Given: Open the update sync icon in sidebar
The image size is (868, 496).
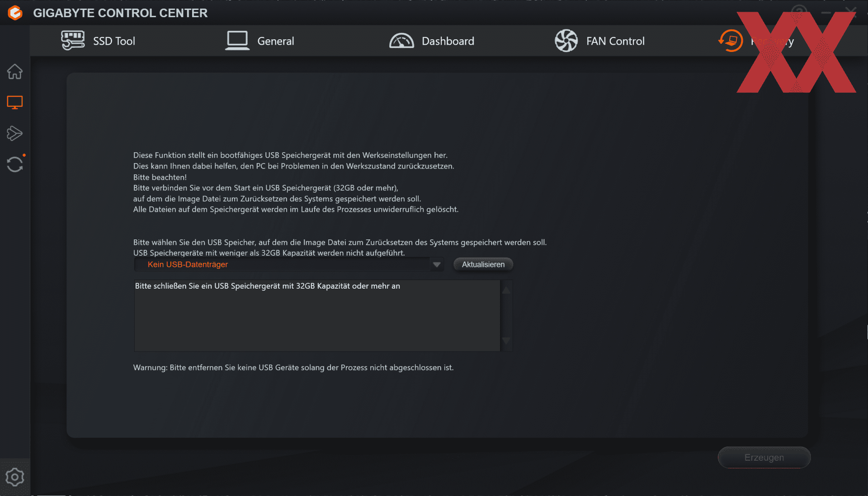Looking at the screenshot, I should pos(15,164).
